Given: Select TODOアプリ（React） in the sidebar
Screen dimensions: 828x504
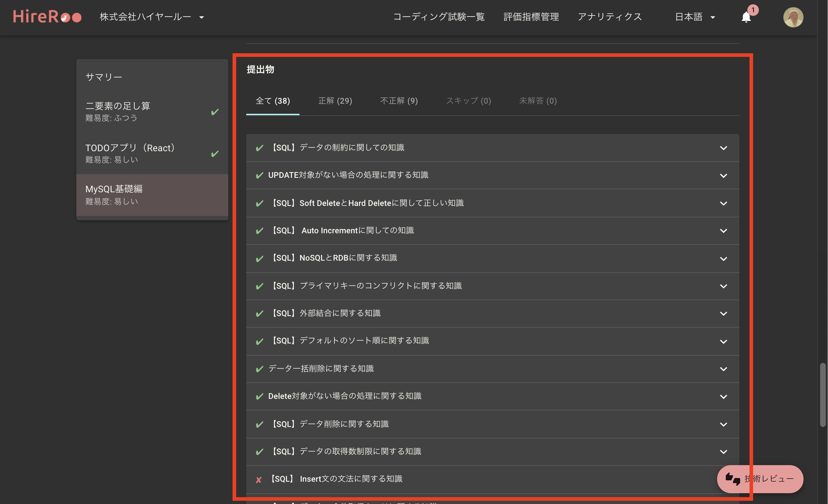Looking at the screenshot, I should tap(152, 153).
